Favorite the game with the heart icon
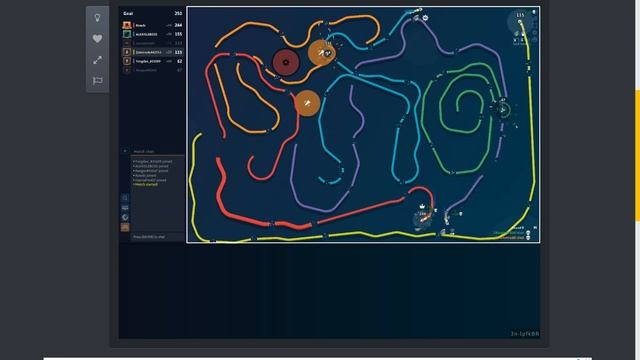This screenshot has height=360, width=640. pyautogui.click(x=97, y=38)
